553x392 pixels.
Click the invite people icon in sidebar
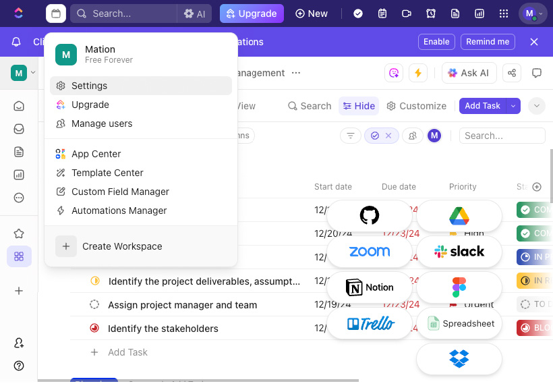19,343
